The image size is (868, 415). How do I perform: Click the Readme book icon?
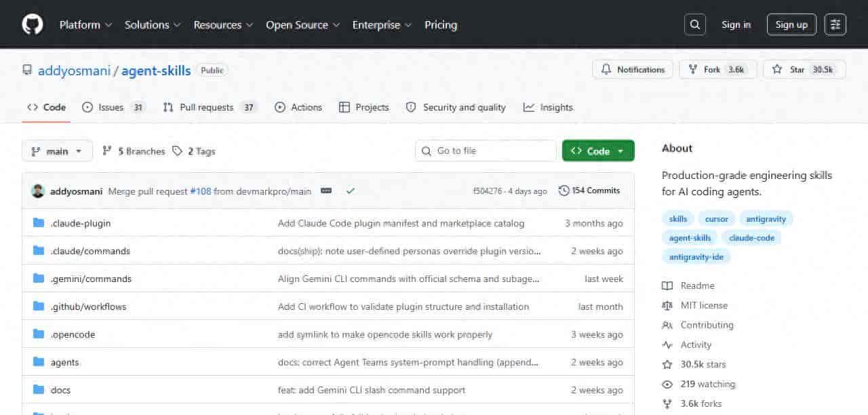click(667, 285)
